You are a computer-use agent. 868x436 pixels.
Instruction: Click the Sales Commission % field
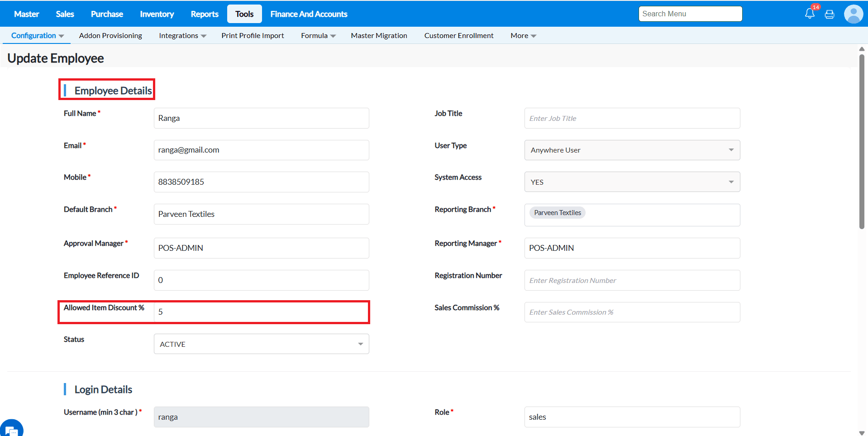coord(632,312)
